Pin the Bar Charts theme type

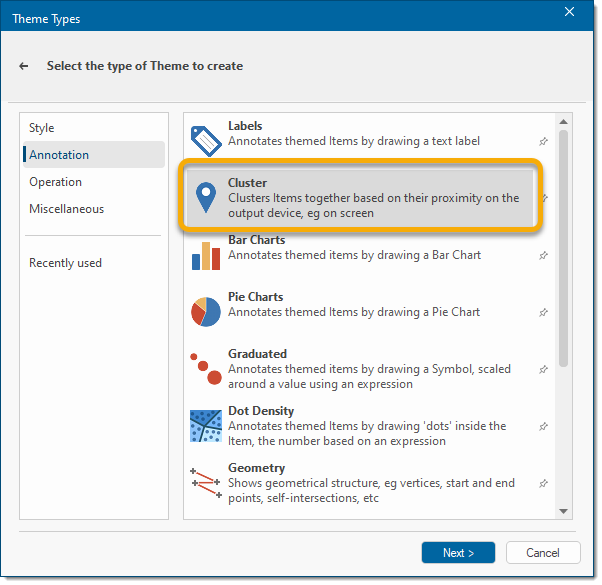544,256
